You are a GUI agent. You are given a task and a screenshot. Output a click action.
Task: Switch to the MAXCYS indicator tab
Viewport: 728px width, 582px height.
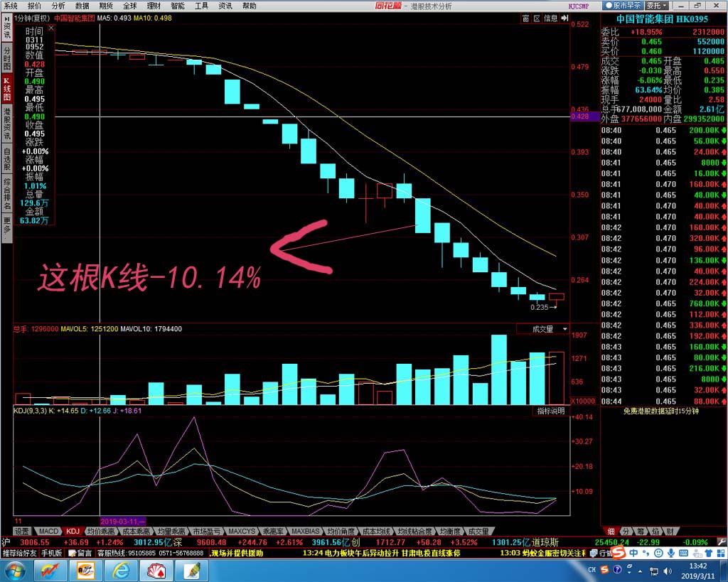coord(242,531)
